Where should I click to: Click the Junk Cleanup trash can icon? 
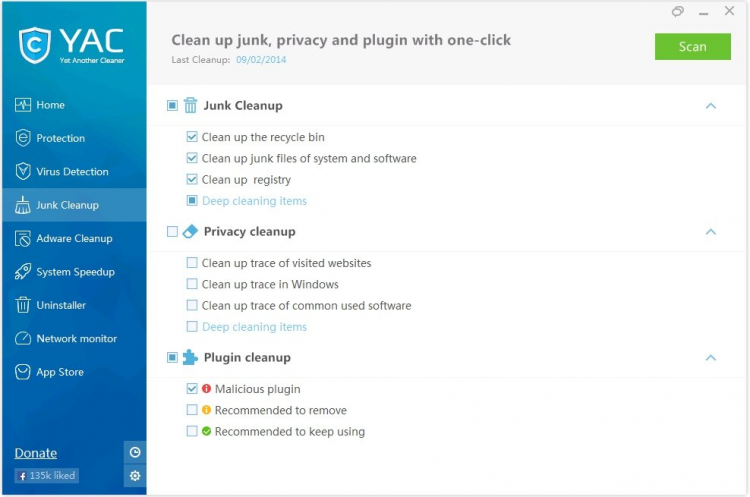190,105
